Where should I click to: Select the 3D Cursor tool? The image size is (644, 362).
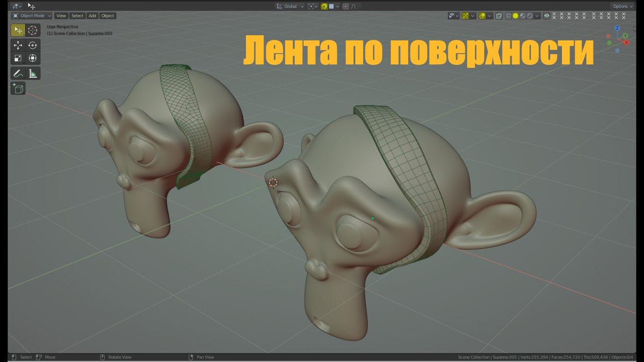[x=33, y=30]
